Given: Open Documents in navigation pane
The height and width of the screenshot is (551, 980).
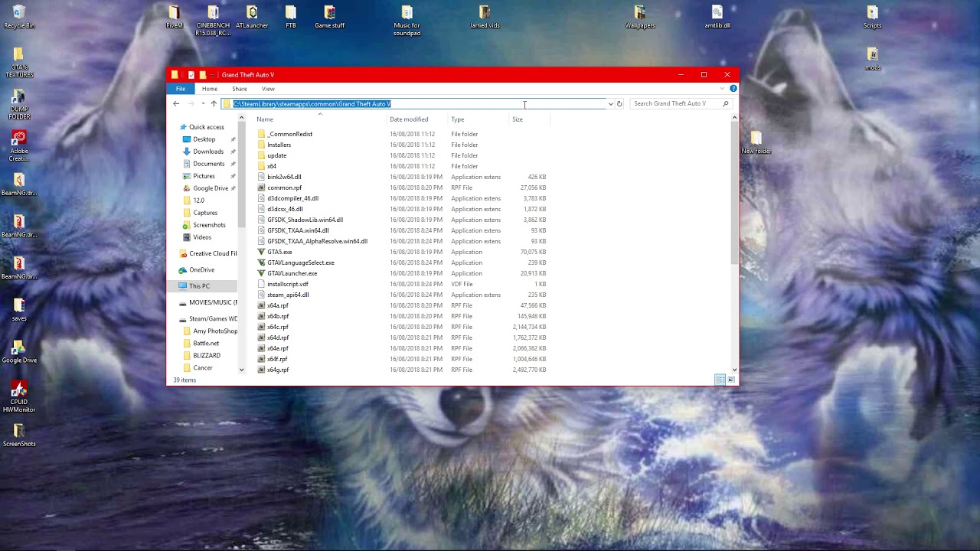Looking at the screenshot, I should coord(208,164).
